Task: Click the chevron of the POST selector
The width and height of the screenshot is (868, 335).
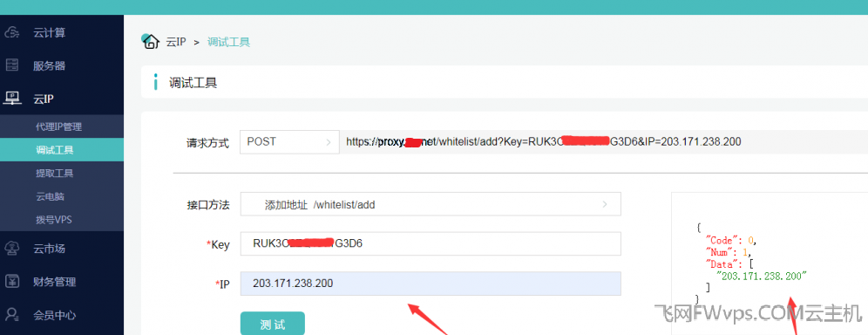Action: coord(329,142)
